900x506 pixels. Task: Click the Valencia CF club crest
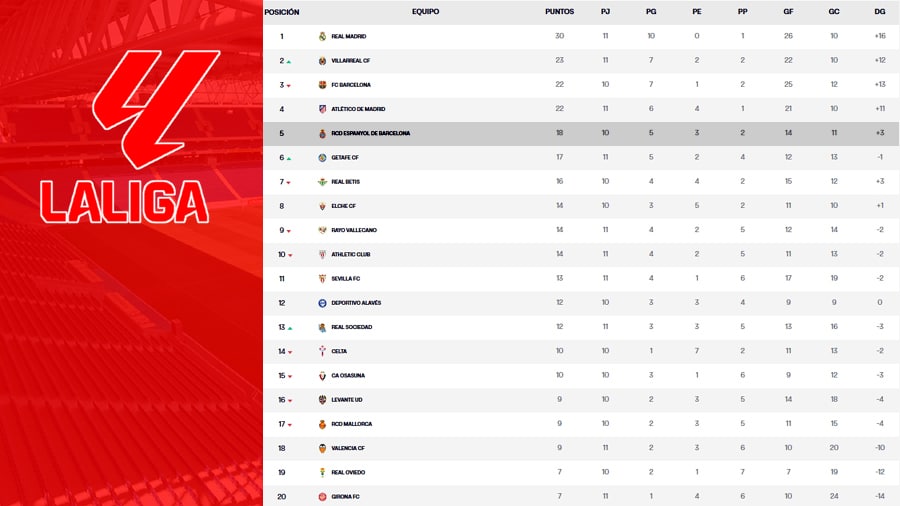click(x=322, y=448)
